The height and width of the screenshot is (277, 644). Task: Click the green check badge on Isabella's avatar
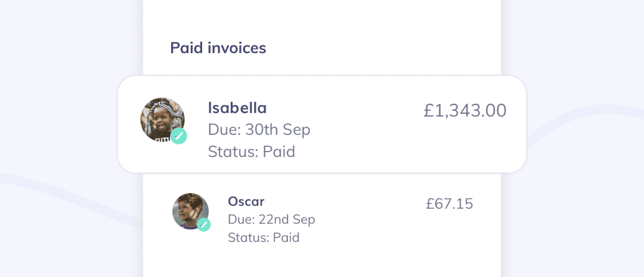pyautogui.click(x=179, y=136)
